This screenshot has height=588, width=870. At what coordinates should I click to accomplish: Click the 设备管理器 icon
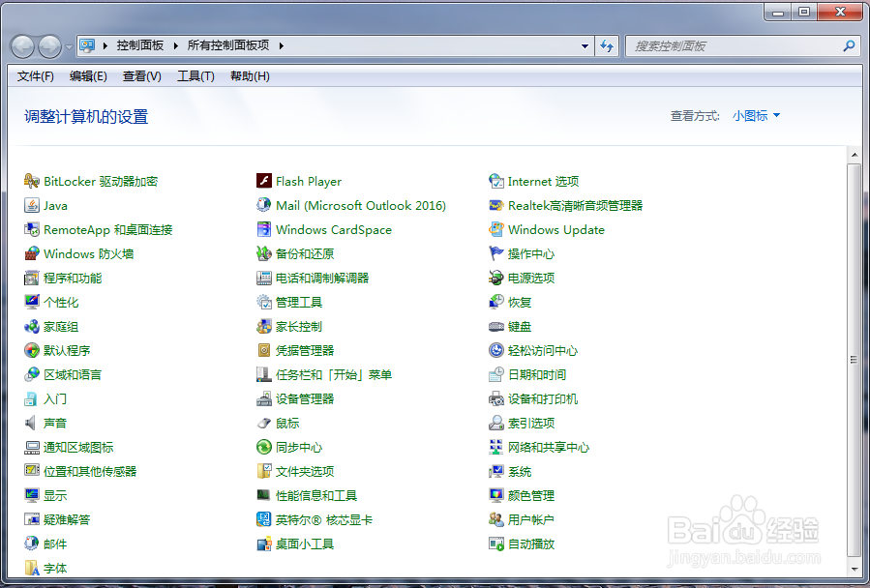263,398
